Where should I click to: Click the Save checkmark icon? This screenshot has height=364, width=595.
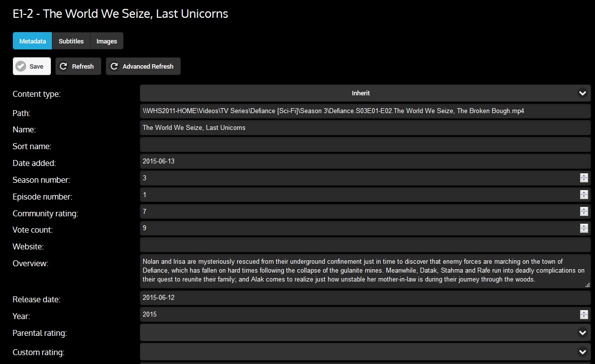click(x=21, y=66)
